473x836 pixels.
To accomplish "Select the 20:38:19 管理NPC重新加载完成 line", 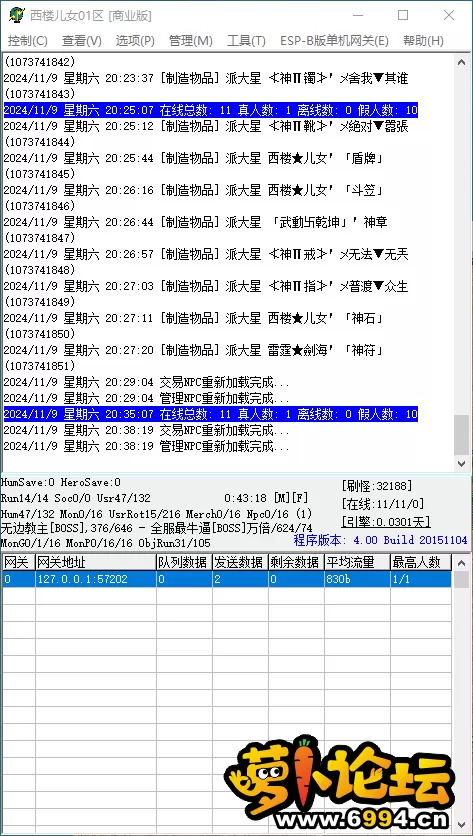I will click(x=147, y=446).
